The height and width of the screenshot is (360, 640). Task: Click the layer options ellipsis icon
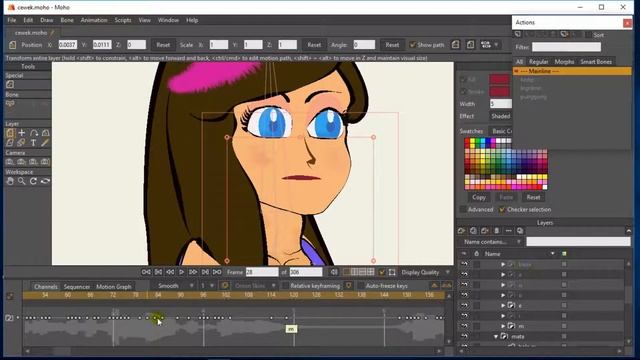pos(509,231)
